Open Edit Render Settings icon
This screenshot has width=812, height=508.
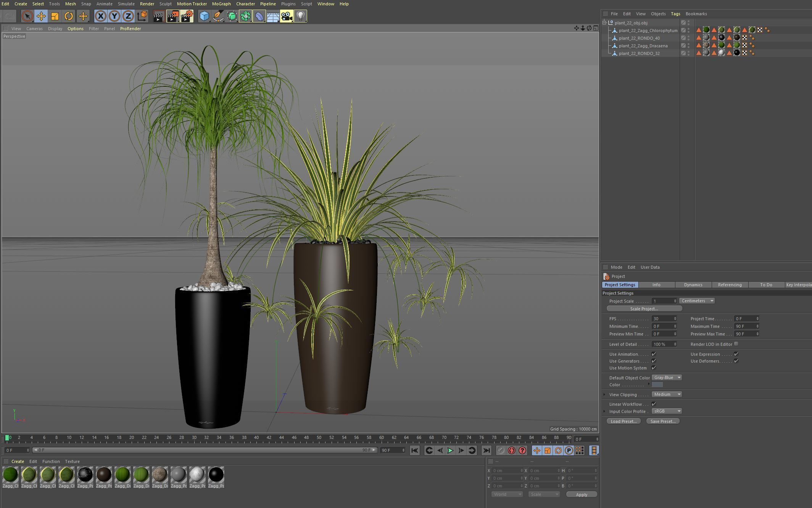point(187,16)
